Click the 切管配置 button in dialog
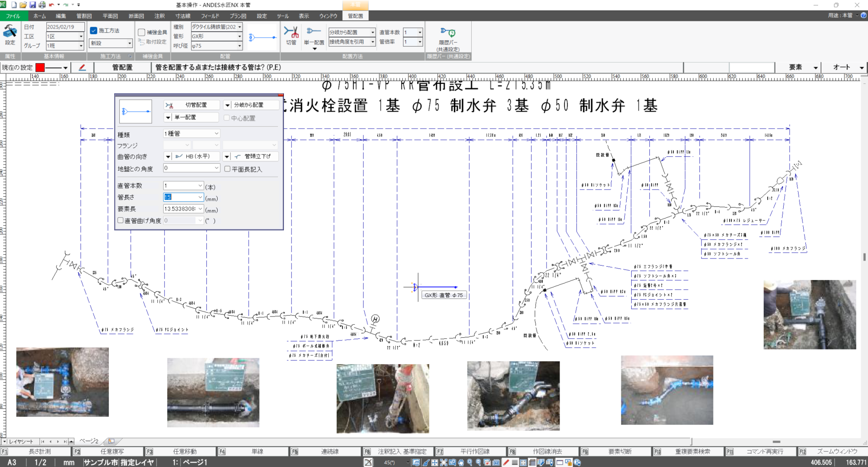This screenshot has width=868, height=467. (x=191, y=105)
